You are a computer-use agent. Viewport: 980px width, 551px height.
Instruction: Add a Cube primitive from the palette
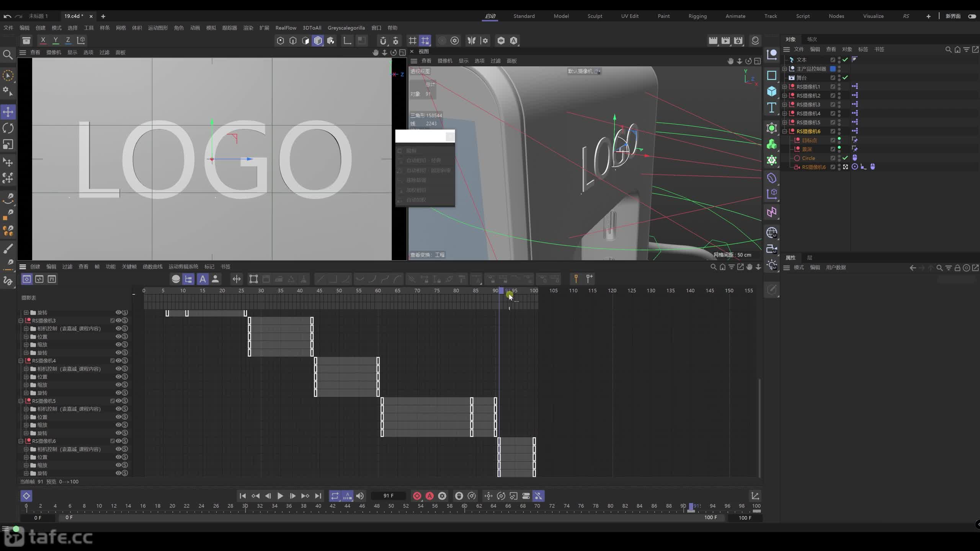771,91
